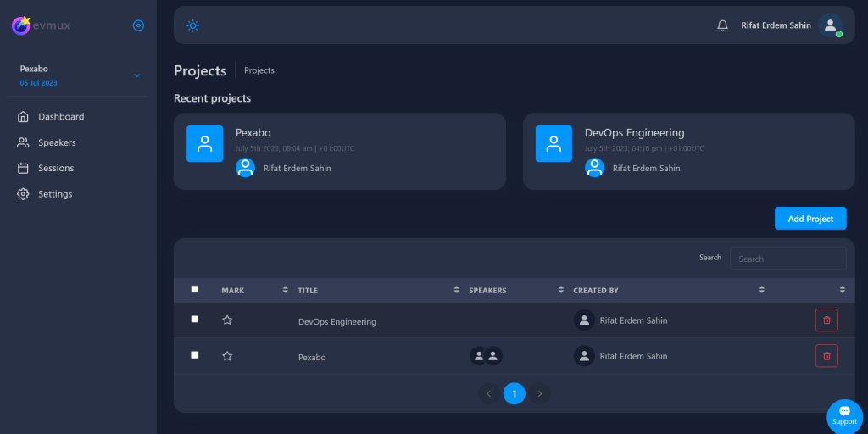Delete the Pexabo project
The height and width of the screenshot is (434, 868).
826,356
